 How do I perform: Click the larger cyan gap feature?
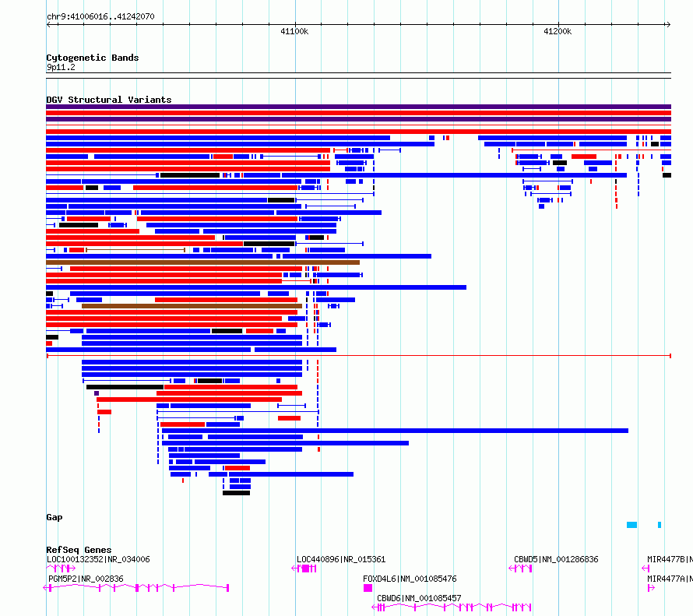pos(631,525)
